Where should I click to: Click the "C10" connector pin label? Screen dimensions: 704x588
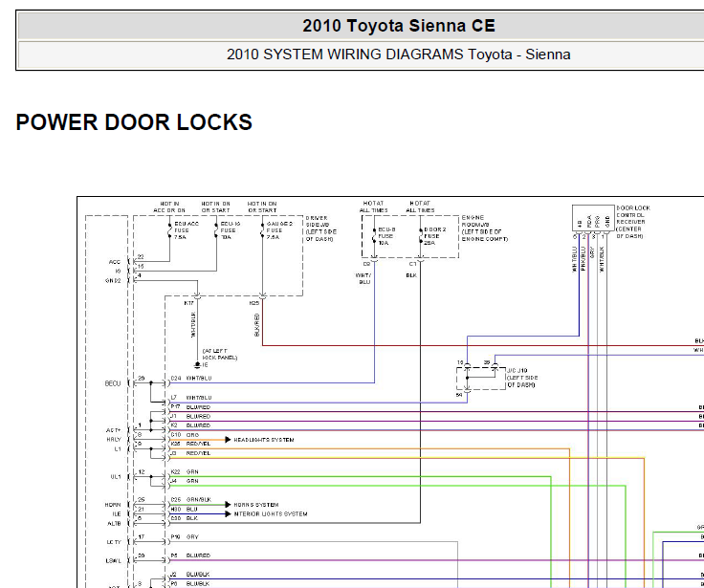click(176, 435)
